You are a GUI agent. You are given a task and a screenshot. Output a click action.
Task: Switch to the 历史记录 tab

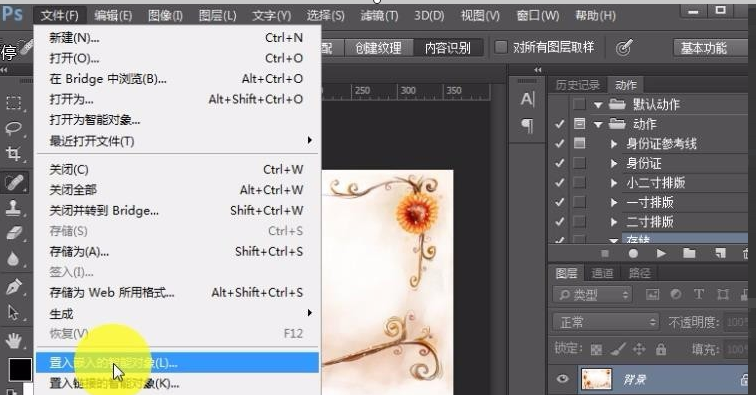point(578,85)
